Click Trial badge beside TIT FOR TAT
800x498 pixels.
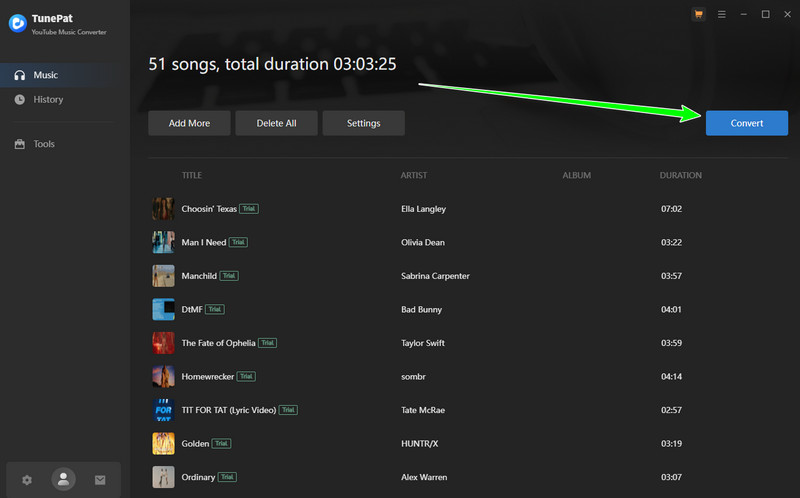coord(288,410)
